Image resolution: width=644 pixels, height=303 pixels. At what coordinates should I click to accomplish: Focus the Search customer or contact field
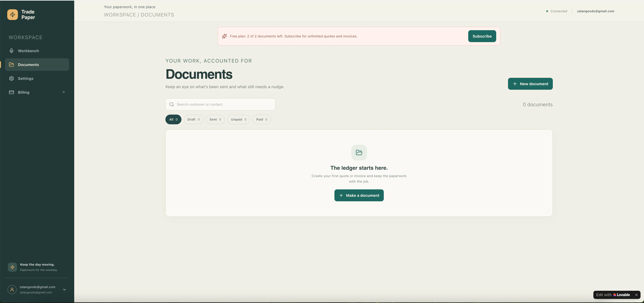click(x=220, y=104)
